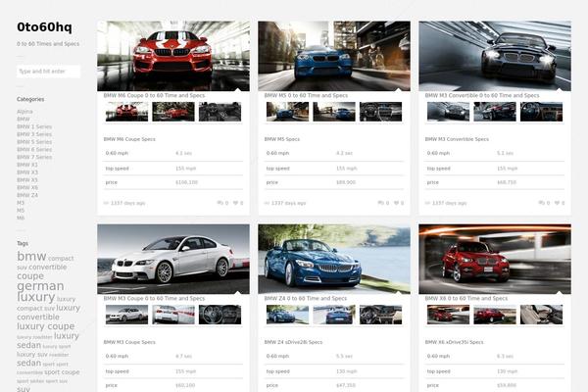Screen dimensions: 588x392
Task: Click the 'sport coupe' tag
Action: [62, 372]
